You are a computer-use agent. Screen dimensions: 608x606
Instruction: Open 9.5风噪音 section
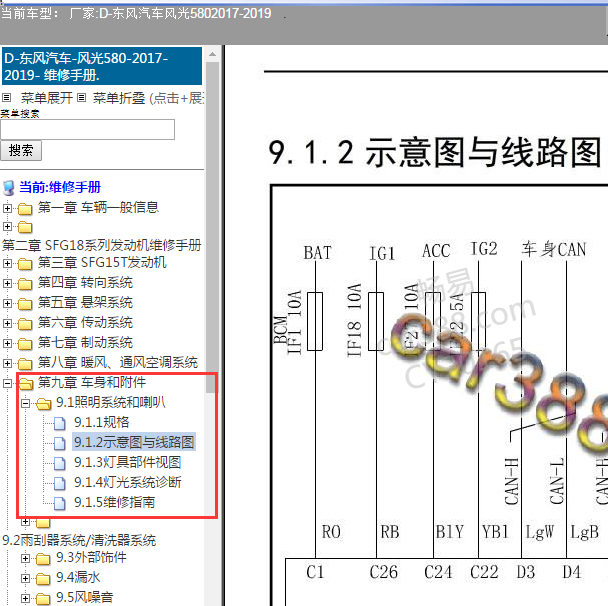point(85,597)
